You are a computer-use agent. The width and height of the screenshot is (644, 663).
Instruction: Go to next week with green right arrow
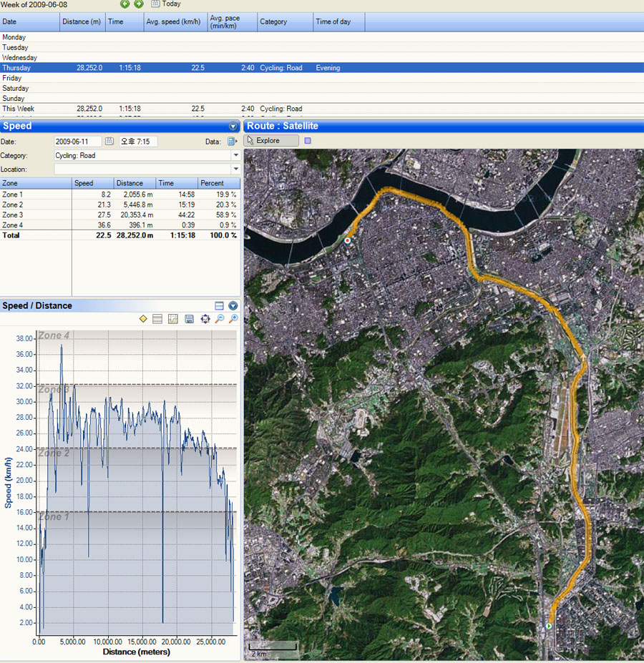pos(139,4)
